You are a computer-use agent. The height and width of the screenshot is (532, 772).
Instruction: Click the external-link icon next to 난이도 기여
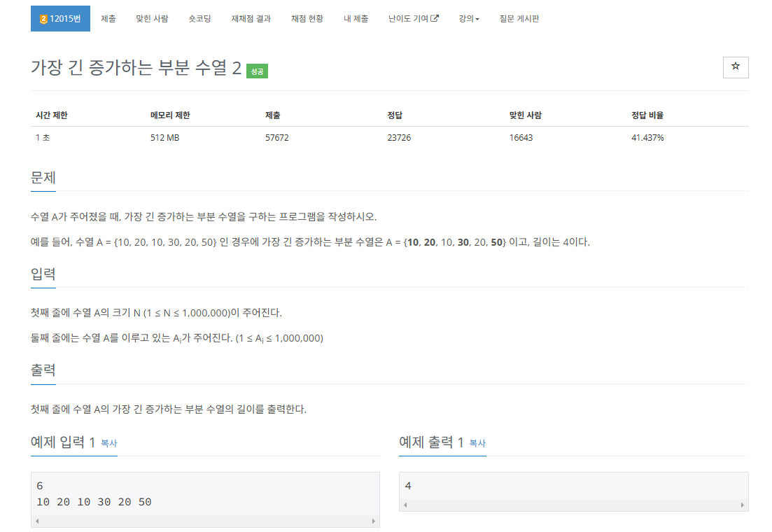(435, 19)
